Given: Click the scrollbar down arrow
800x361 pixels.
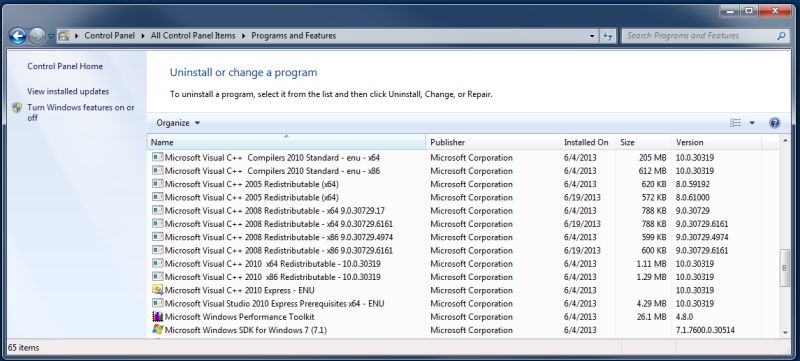Looking at the screenshot, I should 785,332.
